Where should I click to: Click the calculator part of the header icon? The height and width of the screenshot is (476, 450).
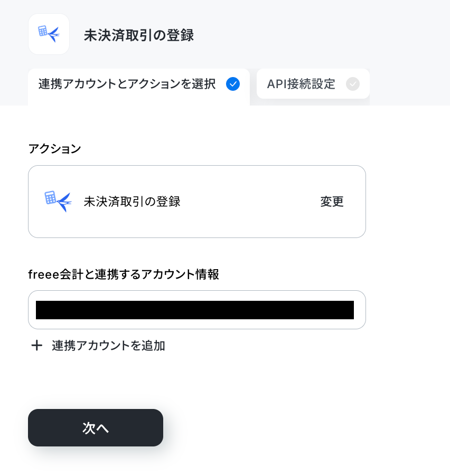[43, 31]
